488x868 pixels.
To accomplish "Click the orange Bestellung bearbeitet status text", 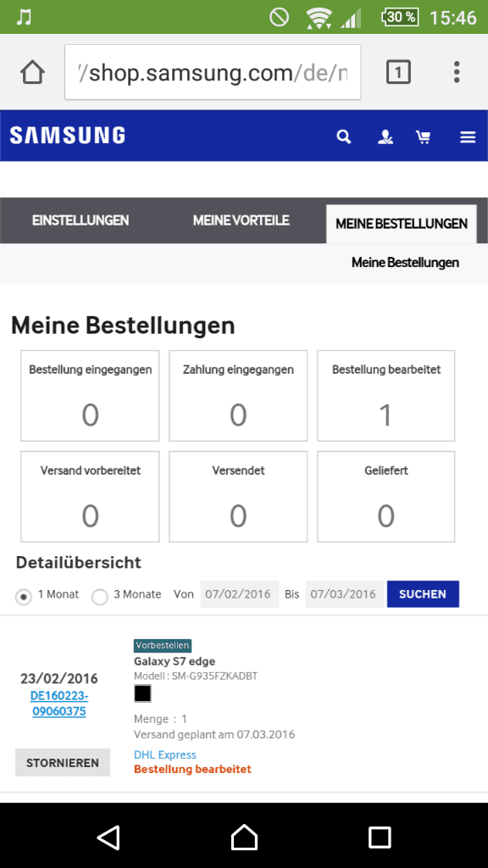I will click(192, 769).
